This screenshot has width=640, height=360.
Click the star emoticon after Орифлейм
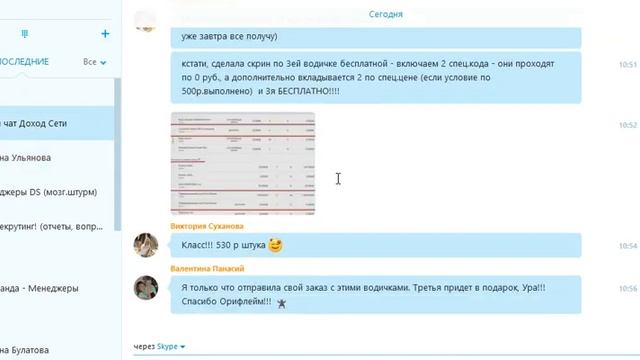282,303
